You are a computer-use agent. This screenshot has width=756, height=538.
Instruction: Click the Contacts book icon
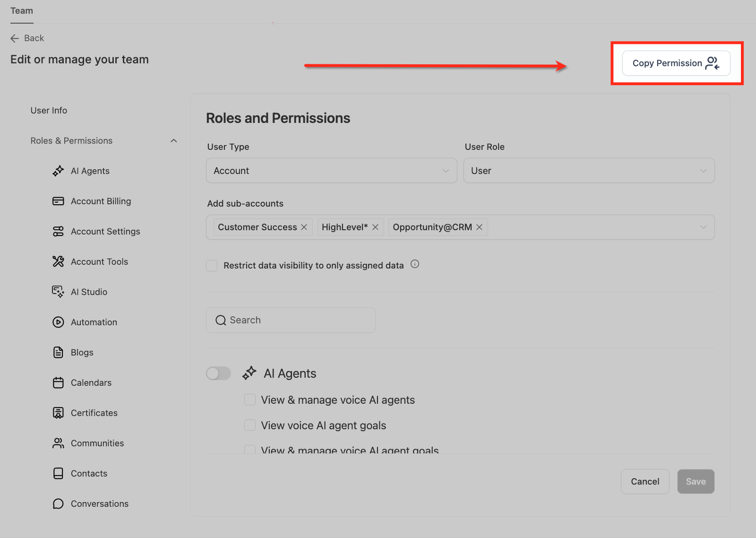click(x=58, y=473)
